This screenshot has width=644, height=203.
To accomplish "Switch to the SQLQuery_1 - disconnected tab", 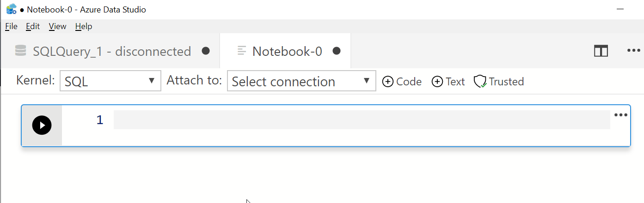I will click(112, 51).
